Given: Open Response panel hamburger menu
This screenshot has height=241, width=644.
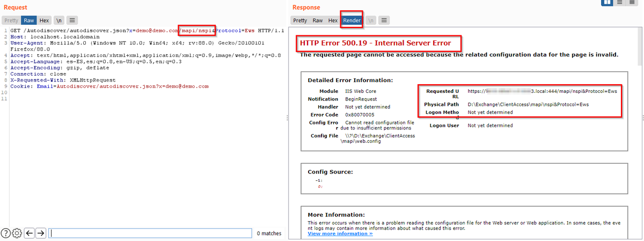Looking at the screenshot, I should (x=384, y=20).
